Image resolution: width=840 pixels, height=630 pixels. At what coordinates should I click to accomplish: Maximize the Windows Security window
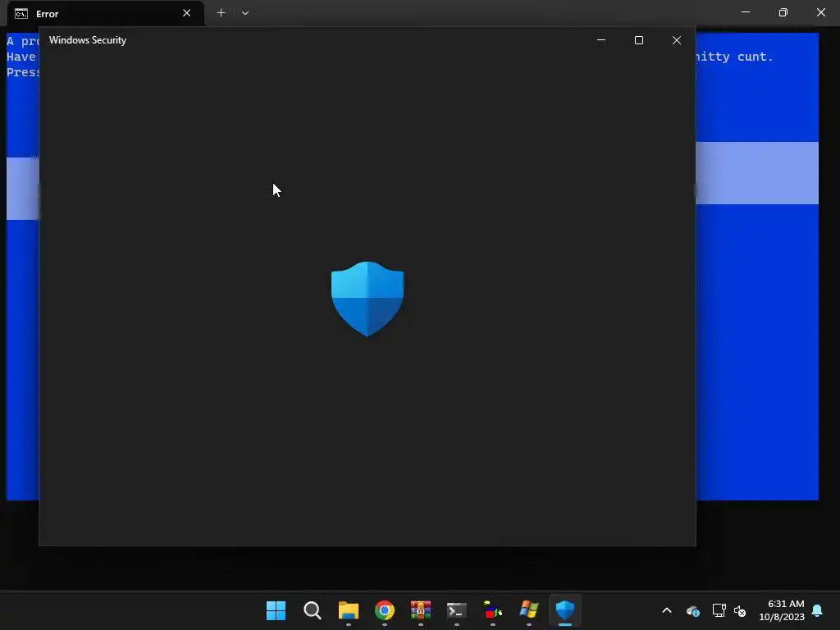point(638,40)
